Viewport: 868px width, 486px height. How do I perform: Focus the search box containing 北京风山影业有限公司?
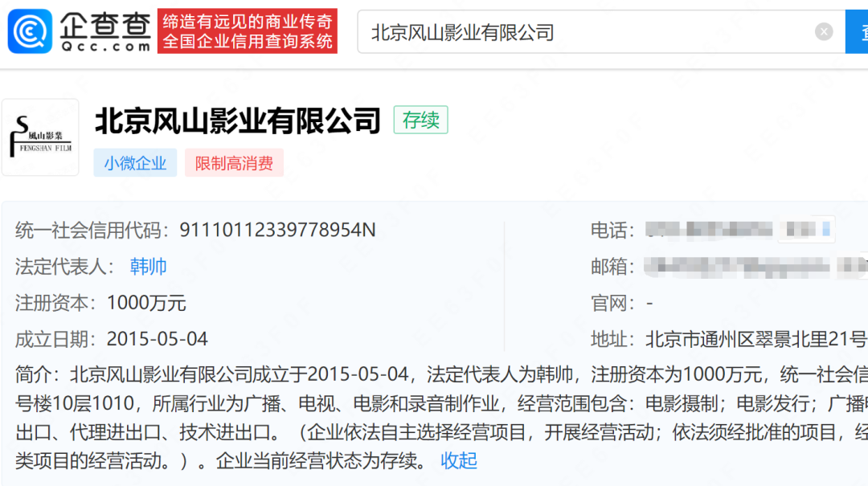pyautogui.click(x=601, y=32)
